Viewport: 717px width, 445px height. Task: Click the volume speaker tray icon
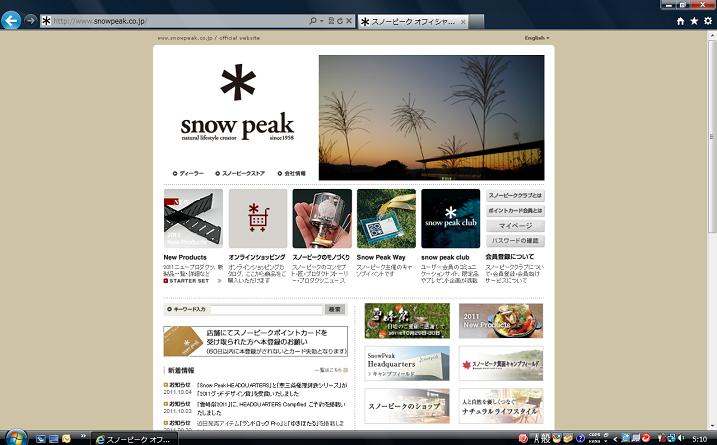pos(681,439)
